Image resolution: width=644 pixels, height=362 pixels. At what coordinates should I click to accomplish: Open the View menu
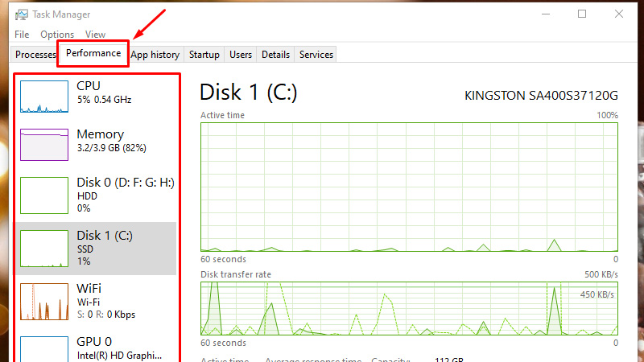(95, 35)
